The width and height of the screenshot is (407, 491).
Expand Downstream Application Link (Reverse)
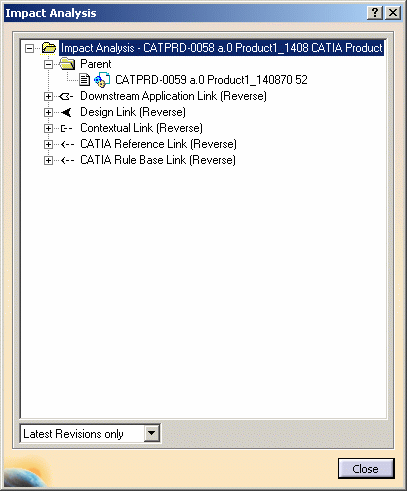click(x=48, y=96)
